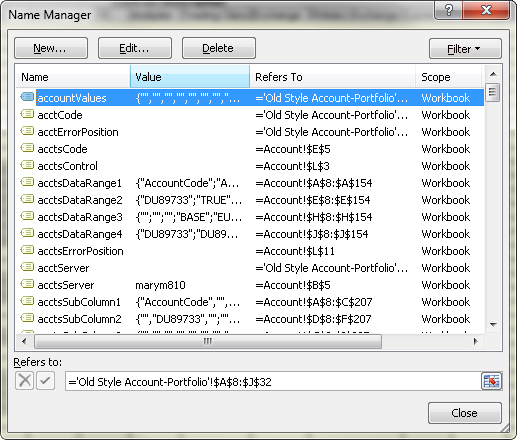Click in the Refers to input field
The width and height of the screenshot is (517, 440).
pyautogui.click(x=273, y=381)
